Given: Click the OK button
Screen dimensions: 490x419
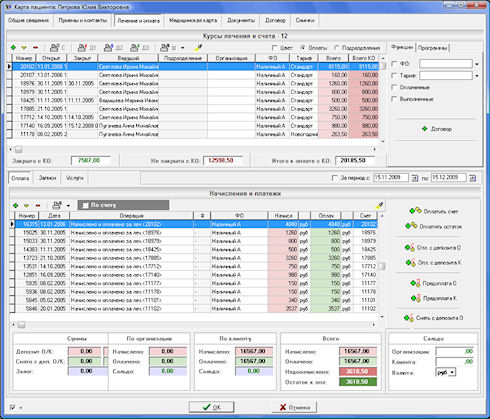Looking at the screenshot, I should tap(212, 407).
